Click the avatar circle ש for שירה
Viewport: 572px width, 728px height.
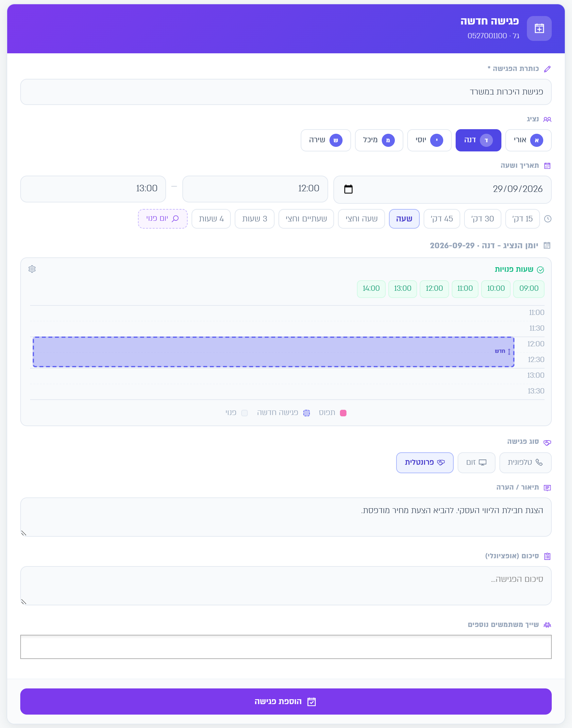pyautogui.click(x=336, y=140)
